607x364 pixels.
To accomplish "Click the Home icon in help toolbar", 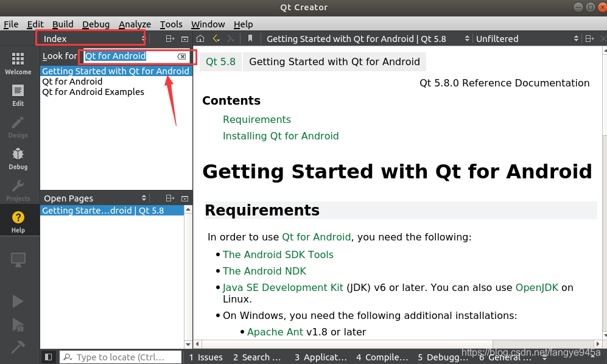I will [x=200, y=38].
